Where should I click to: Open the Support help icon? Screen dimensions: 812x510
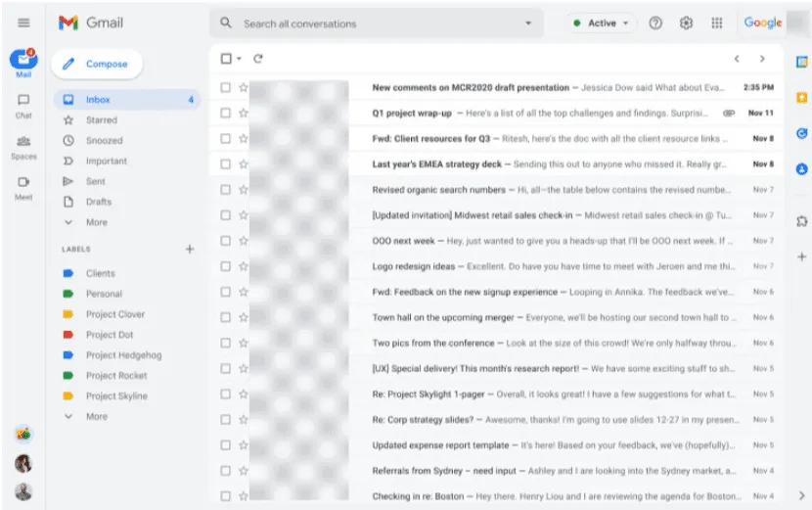click(x=655, y=23)
